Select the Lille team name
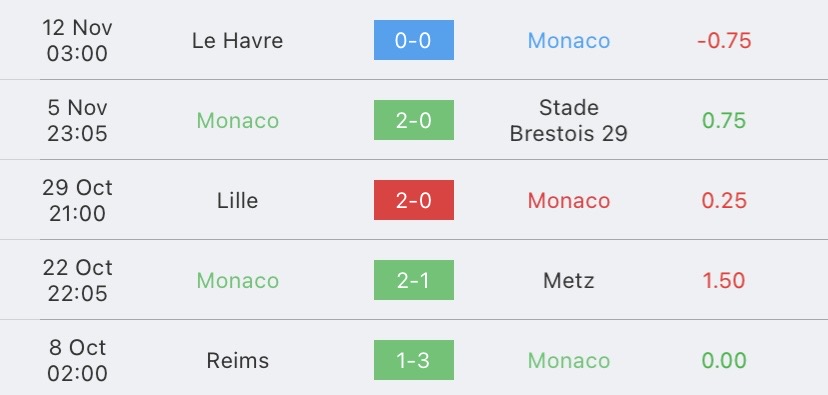This screenshot has height=395, width=828. tap(237, 201)
